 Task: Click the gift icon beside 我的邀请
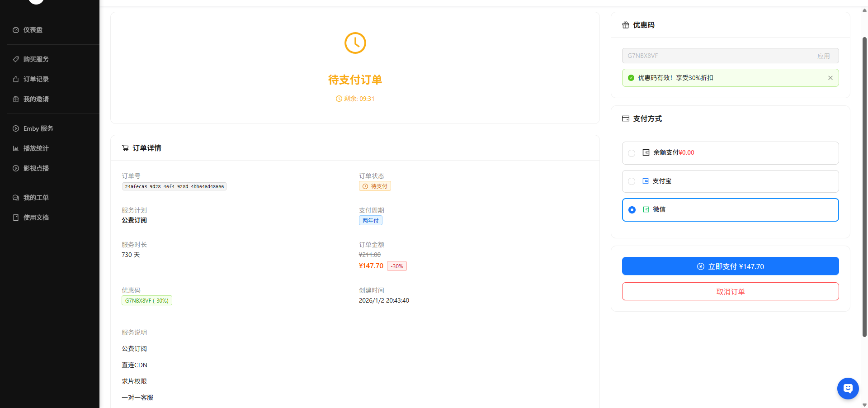pos(16,99)
